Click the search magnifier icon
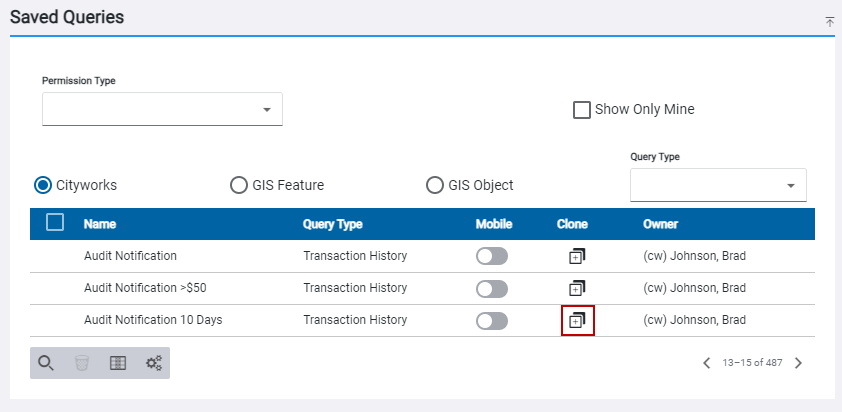This screenshot has width=842, height=412. [46, 363]
